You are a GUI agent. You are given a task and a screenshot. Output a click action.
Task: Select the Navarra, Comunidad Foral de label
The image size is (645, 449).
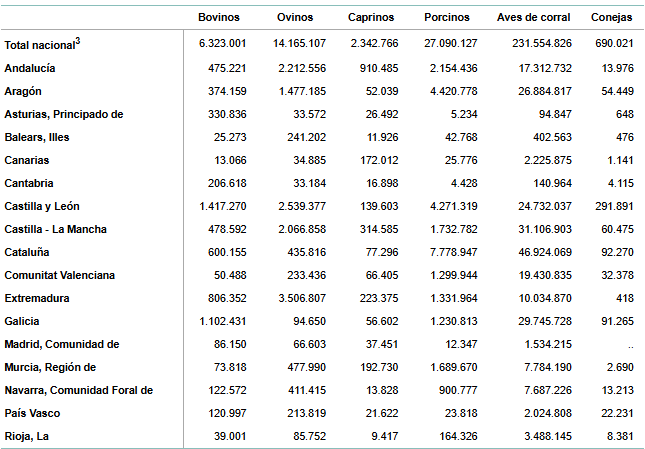79,390
